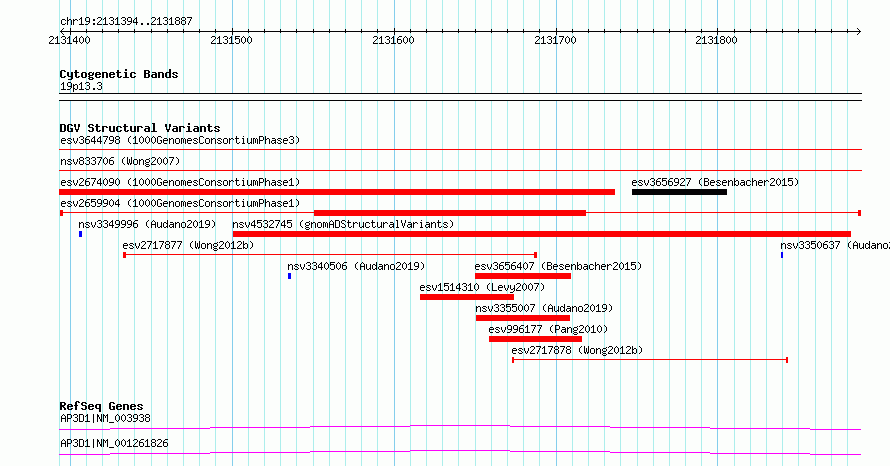The height and width of the screenshot is (466, 890).
Task: Click the esv3644798 variant label
Action: pos(180,140)
